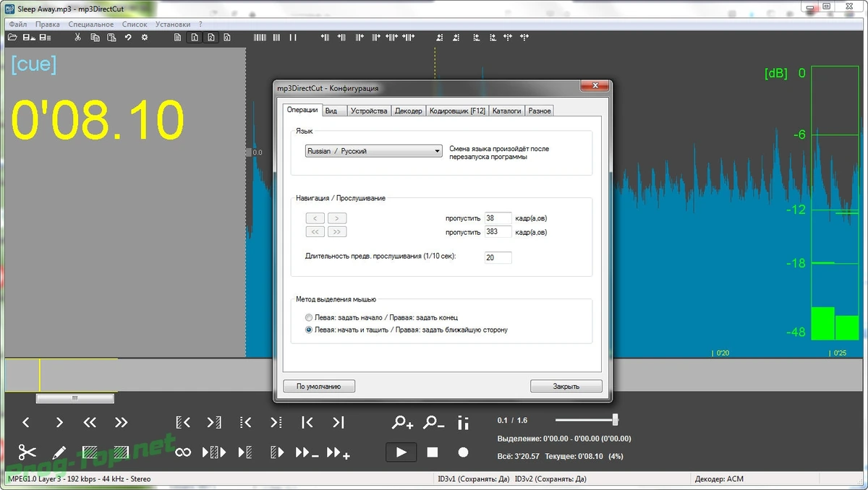Switch to the Устройства tab
The height and width of the screenshot is (490, 868).
coord(368,111)
